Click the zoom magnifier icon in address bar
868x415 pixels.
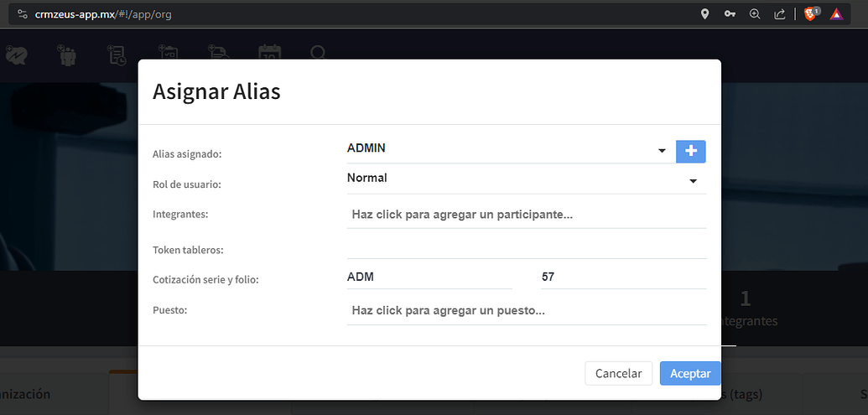coord(755,14)
